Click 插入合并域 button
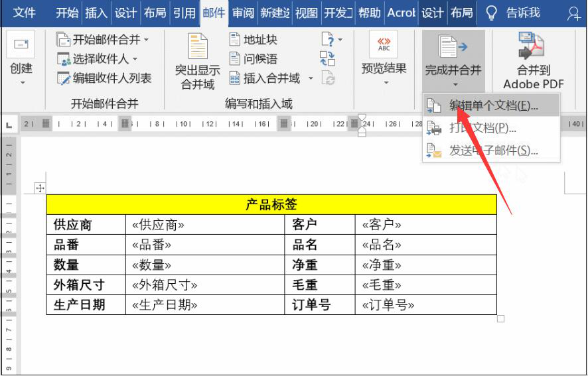Screen dimensions: 588x376 [x=264, y=78]
